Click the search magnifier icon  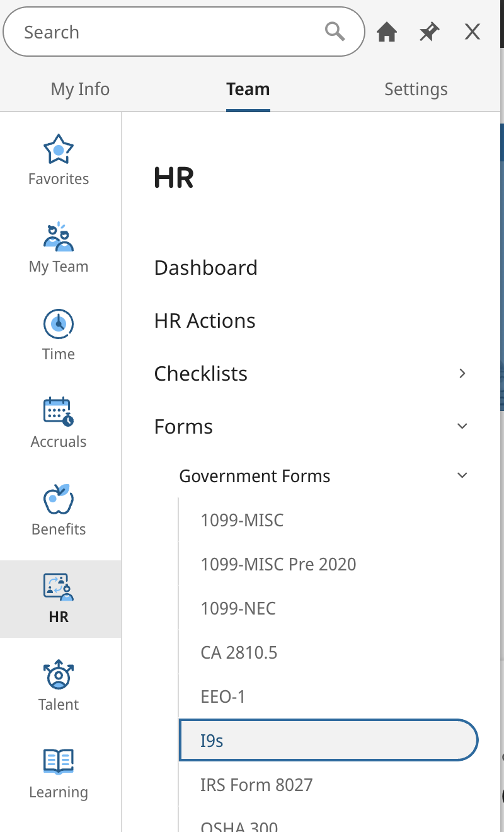pos(335,31)
